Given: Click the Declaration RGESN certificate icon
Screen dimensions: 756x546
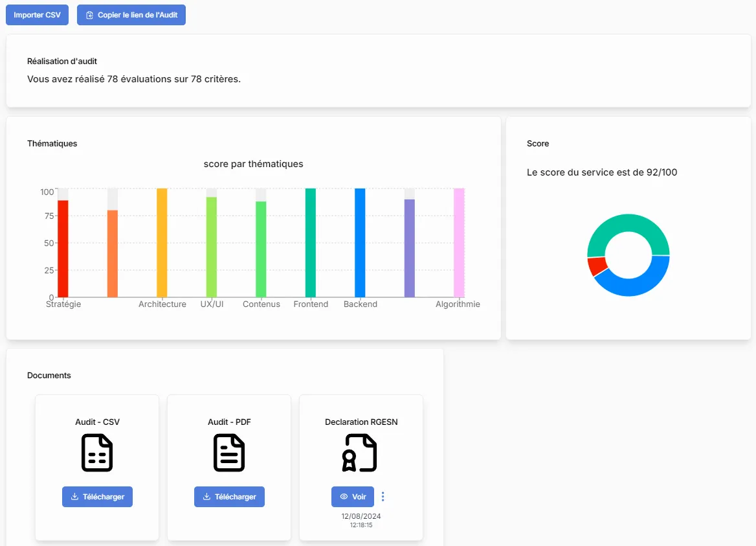Looking at the screenshot, I should click(x=361, y=453).
